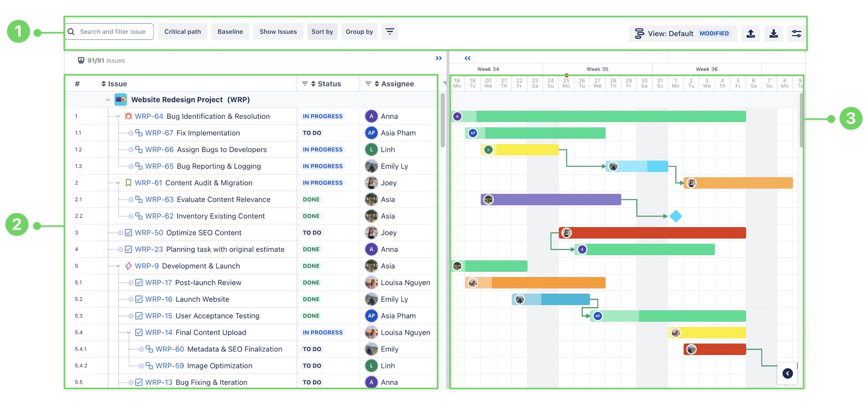Viewport: 868px width, 401px height.
Task: Click the Gantt chart vertical scrollbar
Action: [x=802, y=120]
